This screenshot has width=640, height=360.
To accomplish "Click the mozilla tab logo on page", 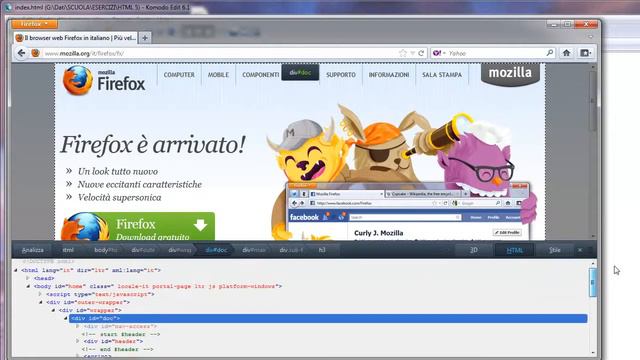I will 510,74.
